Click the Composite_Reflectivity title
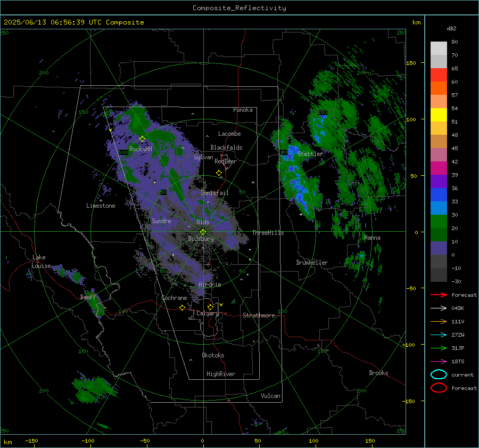 tap(240, 8)
